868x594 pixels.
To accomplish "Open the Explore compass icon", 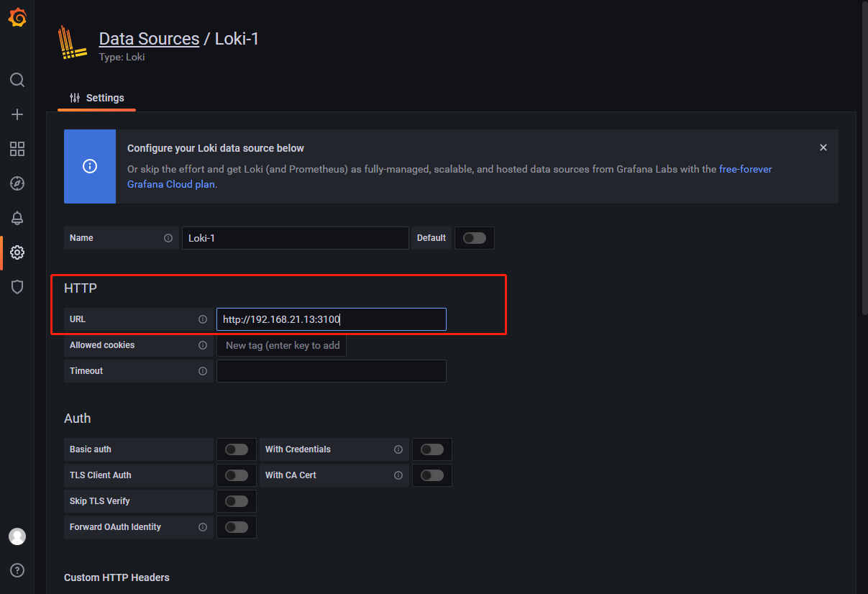I will (17, 183).
